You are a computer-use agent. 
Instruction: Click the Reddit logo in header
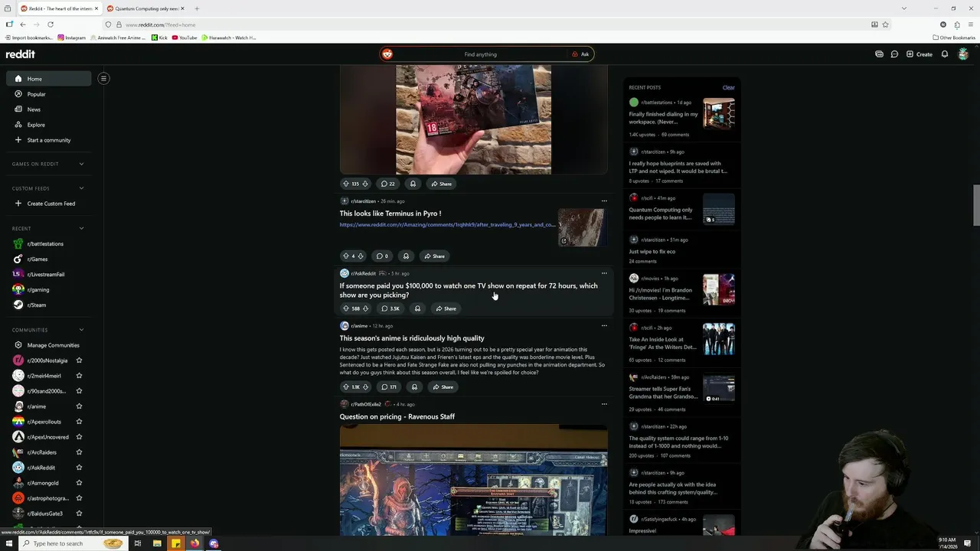tap(21, 54)
